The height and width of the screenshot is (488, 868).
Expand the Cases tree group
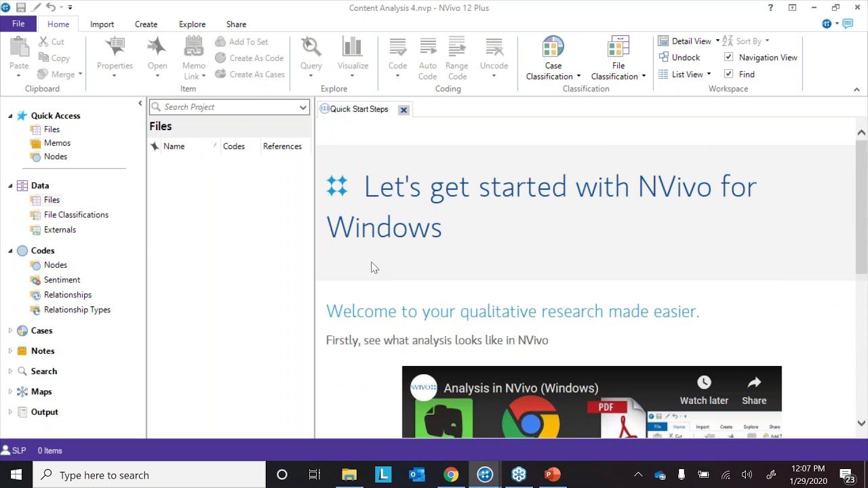pyautogui.click(x=10, y=331)
